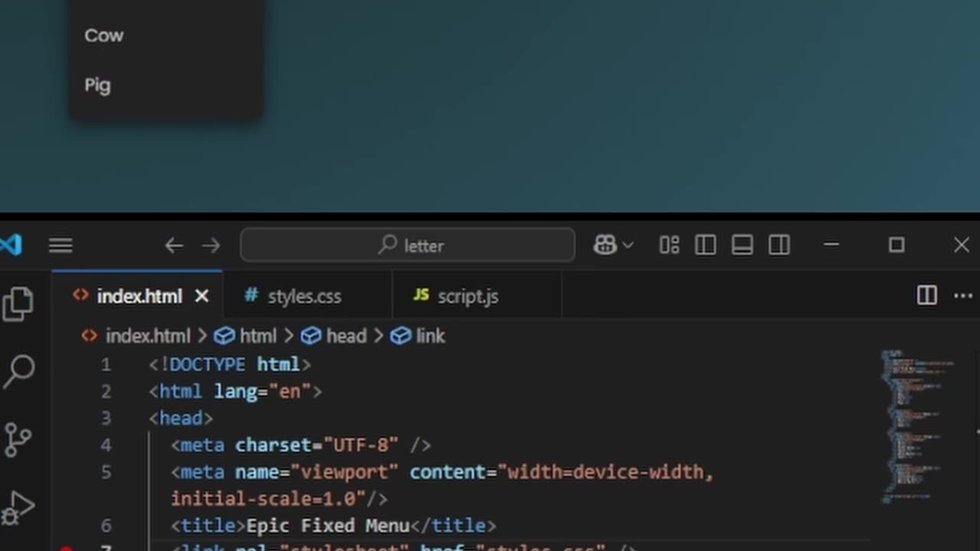Image resolution: width=980 pixels, height=551 pixels.
Task: Split the editor to the right
Action: (x=926, y=295)
